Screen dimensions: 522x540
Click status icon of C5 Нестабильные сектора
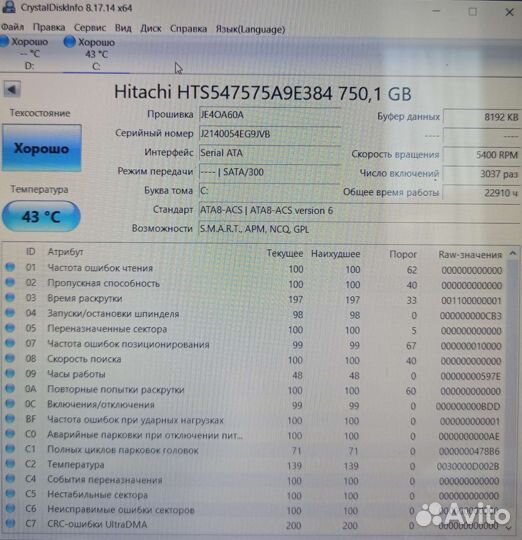tap(10, 494)
